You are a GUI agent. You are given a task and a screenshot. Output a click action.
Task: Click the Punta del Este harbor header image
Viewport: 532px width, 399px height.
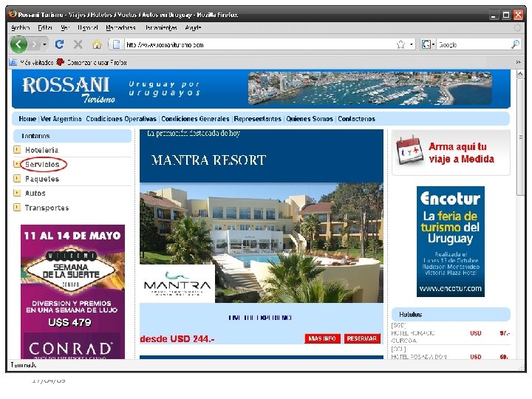(370, 88)
